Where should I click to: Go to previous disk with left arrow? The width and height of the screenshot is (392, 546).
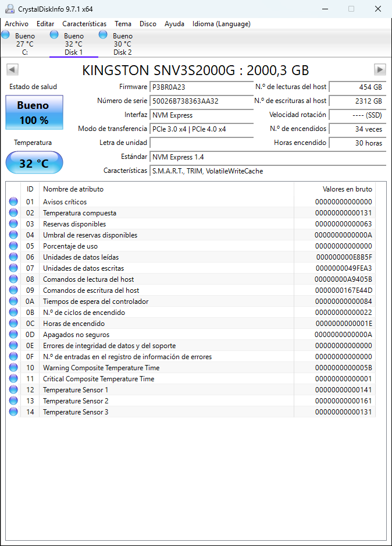point(12,70)
